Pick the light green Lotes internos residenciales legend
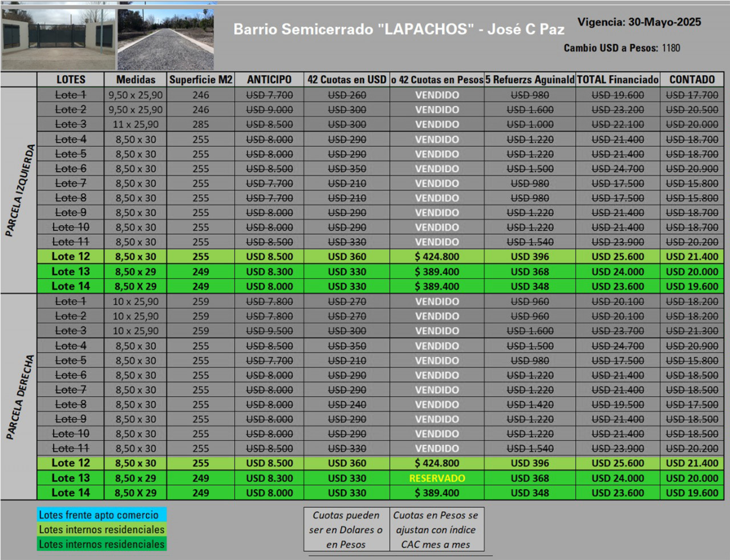Screen dimensions: 730x560 (x=102, y=530)
